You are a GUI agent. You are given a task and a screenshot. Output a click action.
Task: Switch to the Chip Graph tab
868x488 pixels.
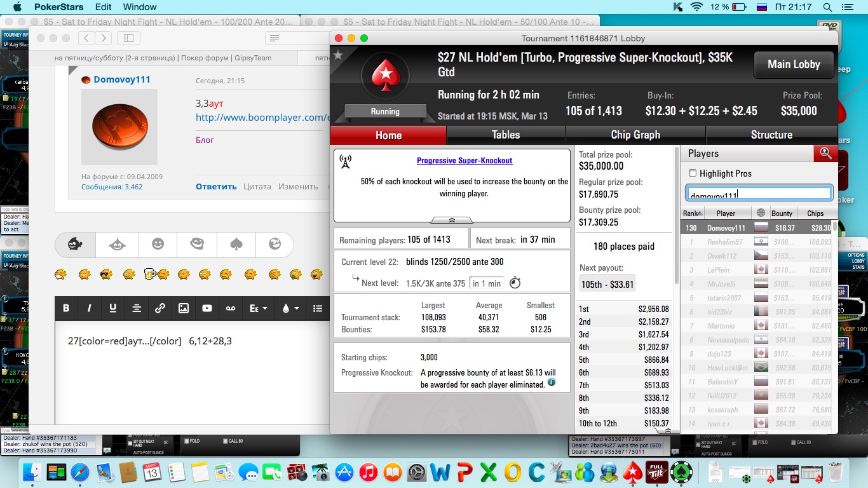coord(635,135)
